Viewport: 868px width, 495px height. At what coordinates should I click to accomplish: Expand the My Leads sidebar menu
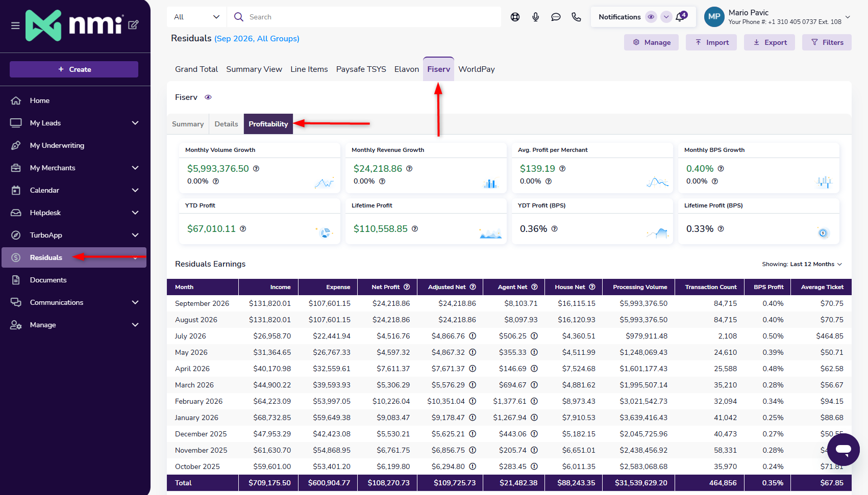click(x=135, y=123)
